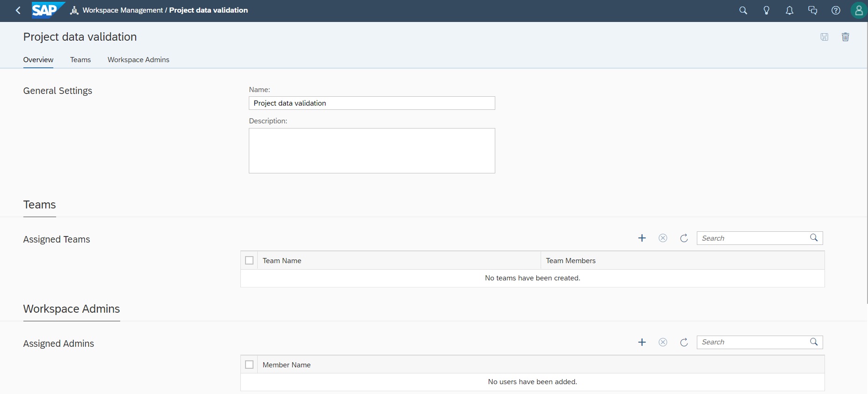The height and width of the screenshot is (394, 868).
Task: Click the Description text area
Action: (372, 150)
